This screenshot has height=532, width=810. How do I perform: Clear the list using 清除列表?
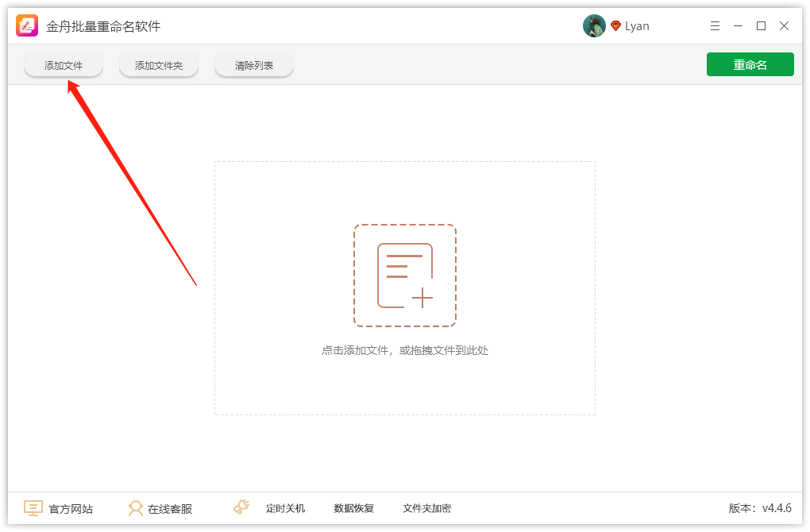(253, 66)
